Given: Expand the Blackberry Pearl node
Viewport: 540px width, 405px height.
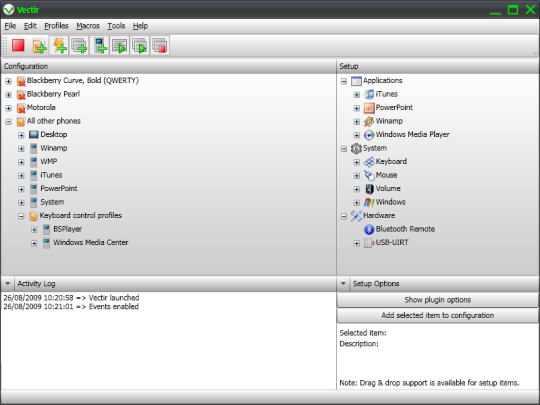Looking at the screenshot, I should click(8, 95).
